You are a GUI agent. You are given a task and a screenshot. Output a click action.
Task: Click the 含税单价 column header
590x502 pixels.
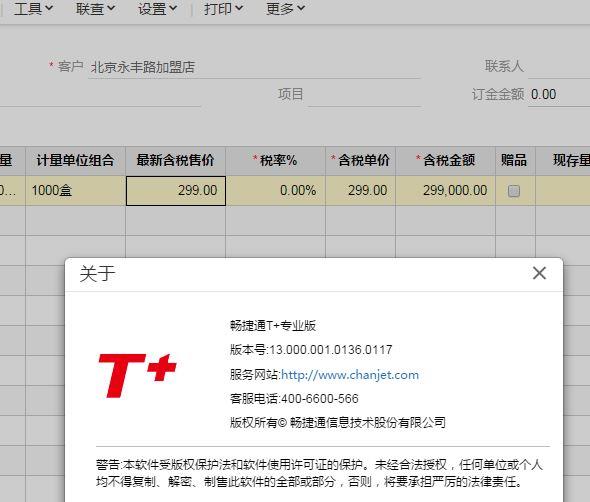pyautogui.click(x=360, y=161)
